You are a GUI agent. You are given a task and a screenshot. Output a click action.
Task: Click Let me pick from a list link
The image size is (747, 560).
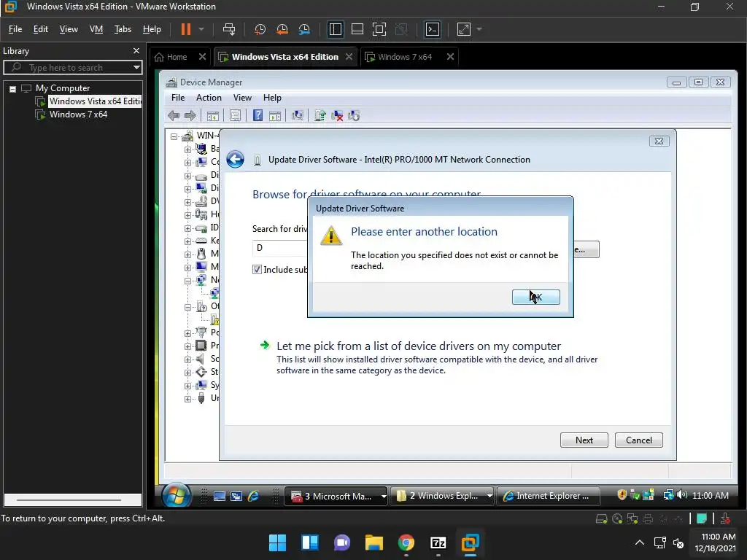point(419,346)
